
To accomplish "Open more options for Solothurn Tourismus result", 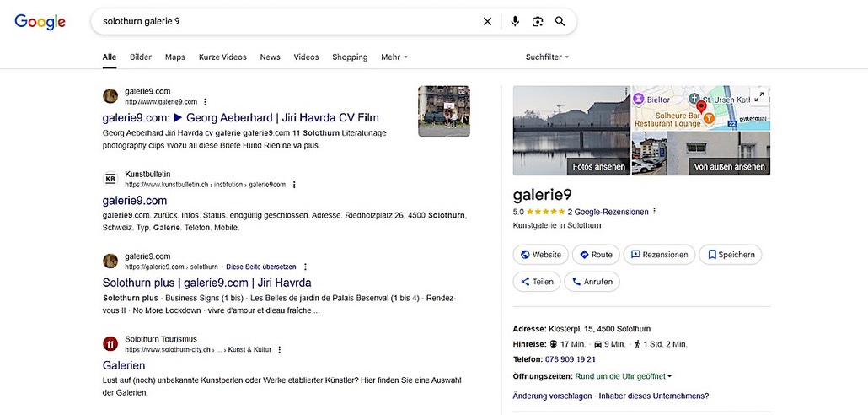I will [280, 349].
